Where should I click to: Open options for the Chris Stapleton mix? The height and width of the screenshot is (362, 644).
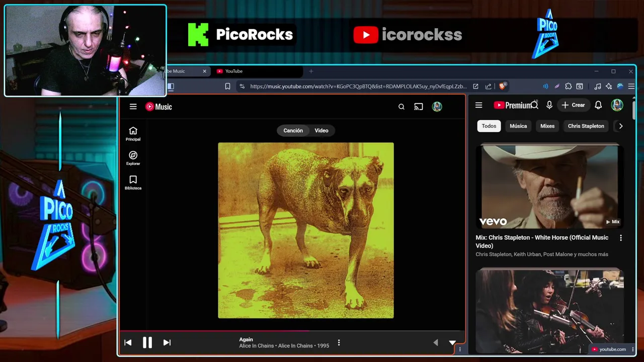tap(621, 238)
